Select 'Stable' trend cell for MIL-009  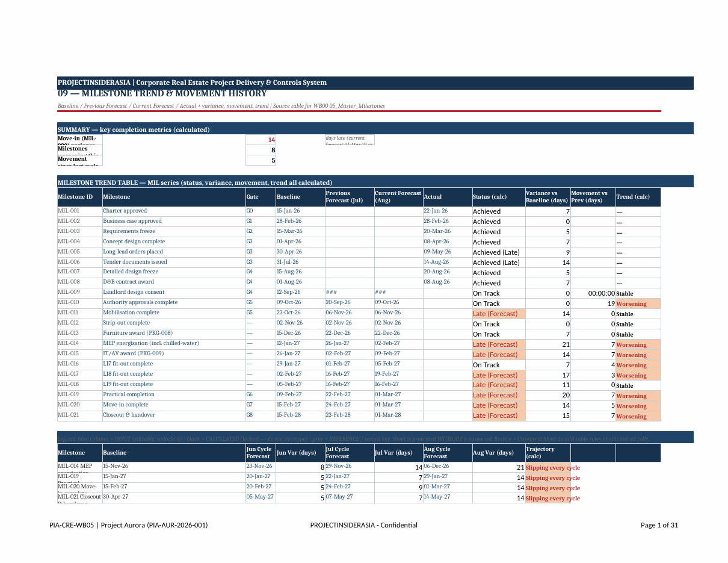638,293
